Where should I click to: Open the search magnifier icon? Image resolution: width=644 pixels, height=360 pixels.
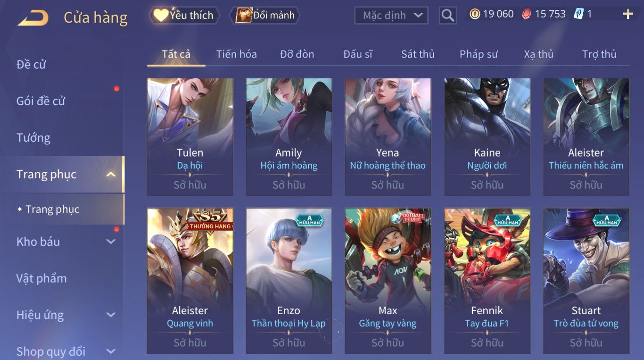point(448,15)
